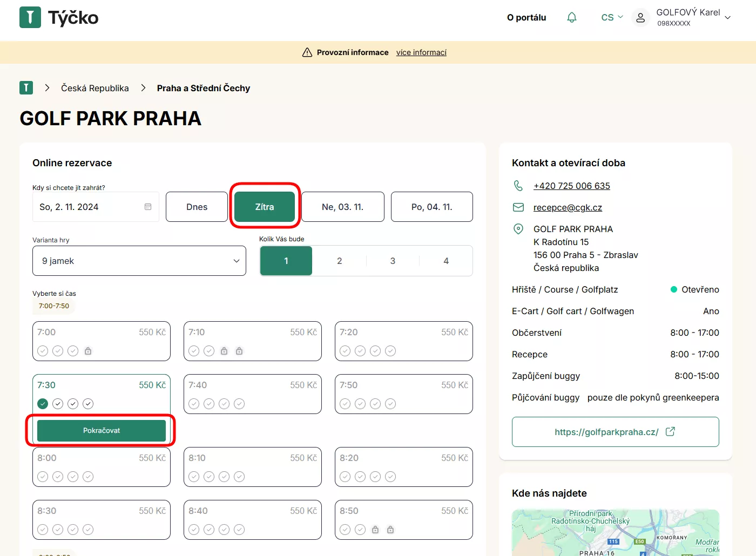Select the checked first spot in 7:30 slot
Screen dimensions: 756x556
(43, 404)
